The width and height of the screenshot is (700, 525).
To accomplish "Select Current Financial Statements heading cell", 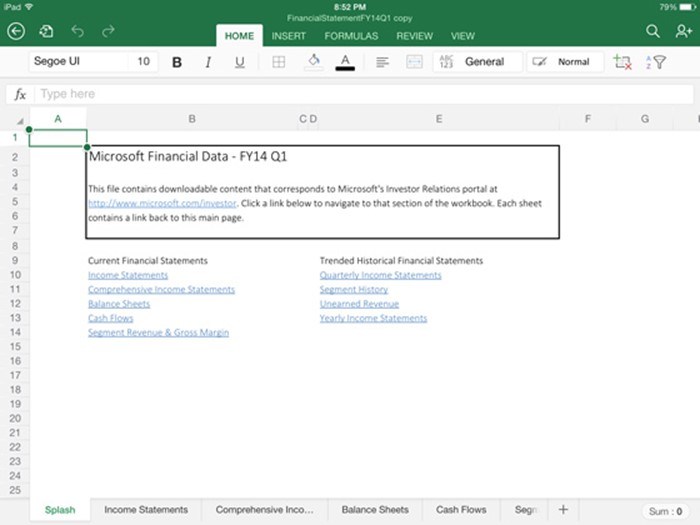I will [x=148, y=261].
